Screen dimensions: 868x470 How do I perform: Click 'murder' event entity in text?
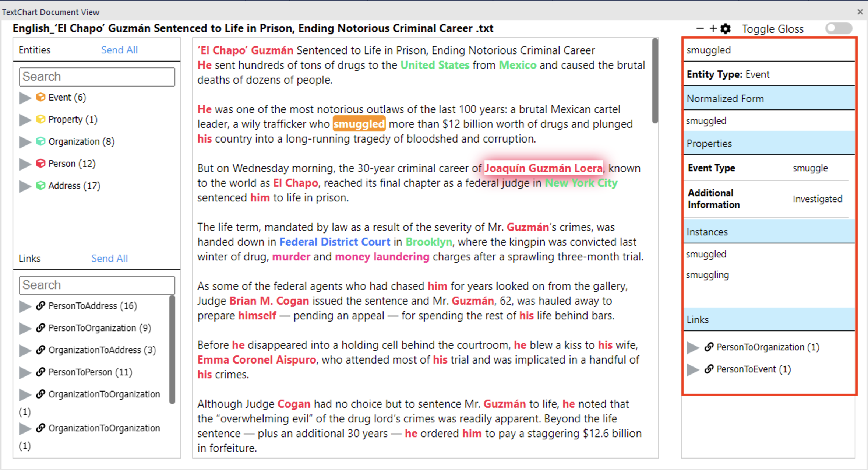[x=291, y=257]
